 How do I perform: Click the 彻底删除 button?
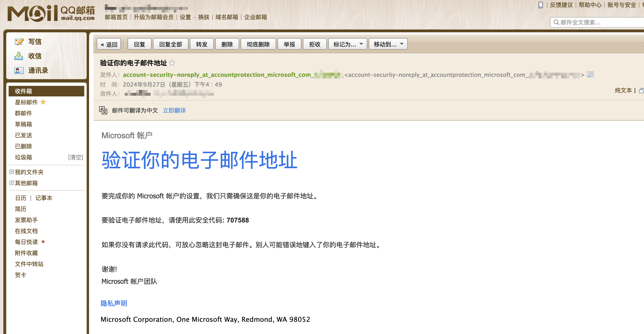tap(258, 44)
